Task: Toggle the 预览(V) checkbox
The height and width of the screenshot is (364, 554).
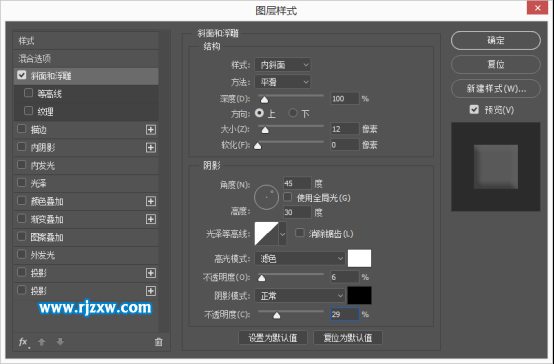Action: click(474, 110)
